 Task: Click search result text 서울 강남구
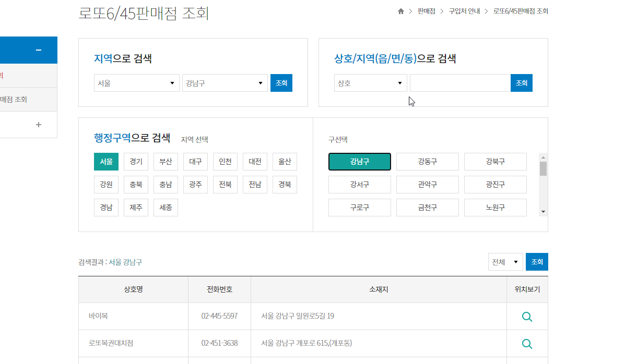coord(125,262)
